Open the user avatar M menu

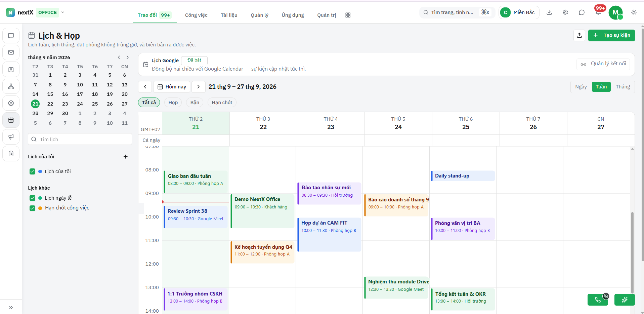[616, 12]
